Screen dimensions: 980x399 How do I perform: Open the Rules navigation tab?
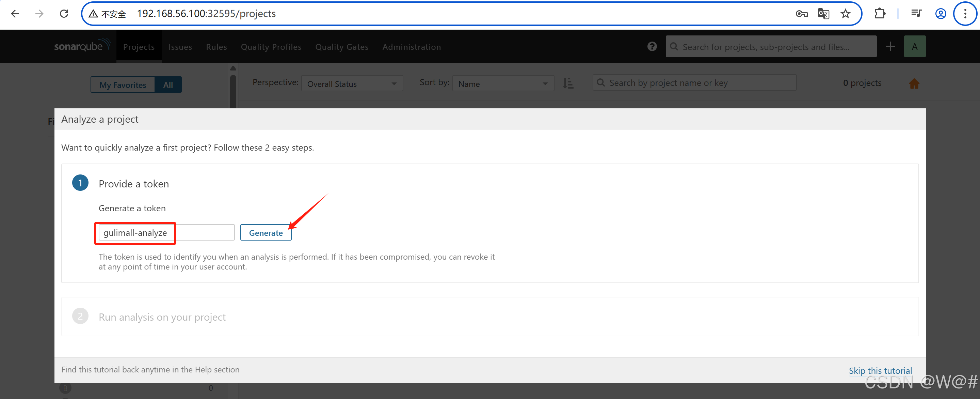tap(216, 47)
